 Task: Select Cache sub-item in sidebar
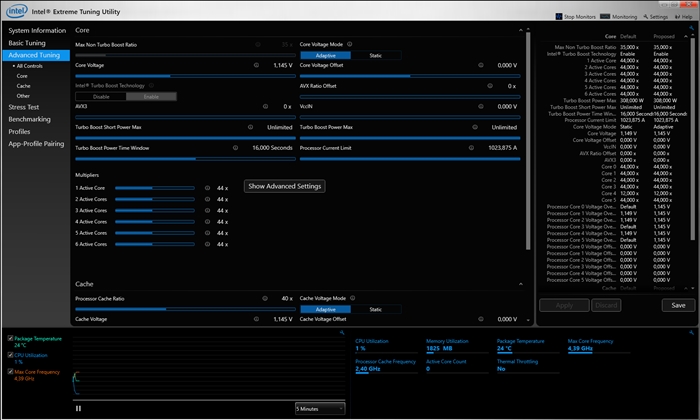(23, 86)
